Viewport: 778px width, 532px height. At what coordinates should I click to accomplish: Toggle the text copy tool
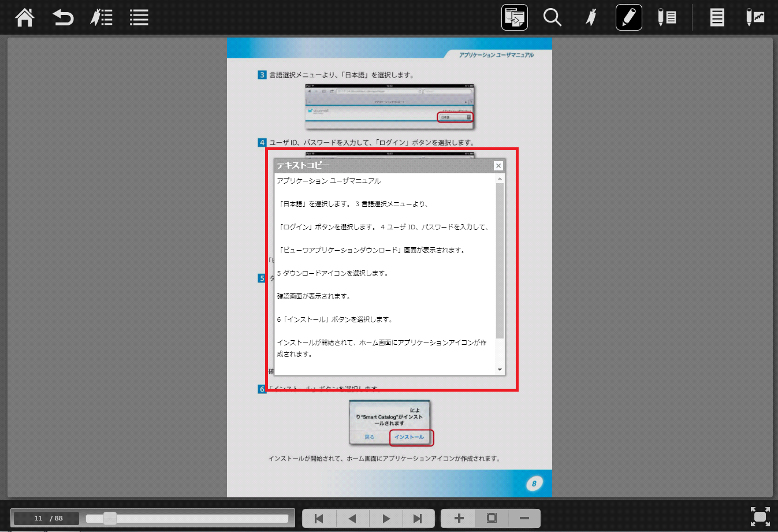click(x=514, y=17)
